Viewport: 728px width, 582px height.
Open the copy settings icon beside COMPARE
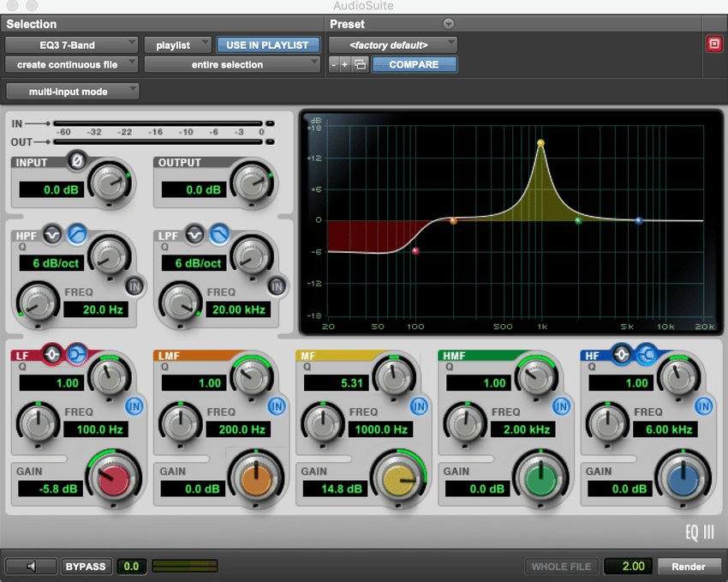361,64
